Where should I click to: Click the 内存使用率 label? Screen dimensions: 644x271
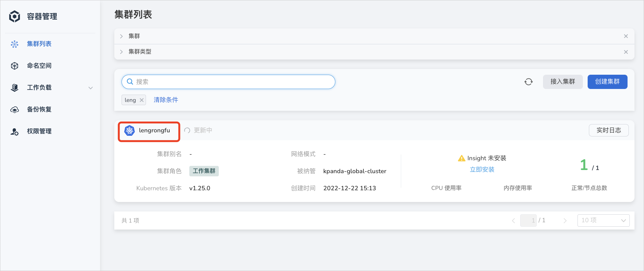click(x=518, y=188)
